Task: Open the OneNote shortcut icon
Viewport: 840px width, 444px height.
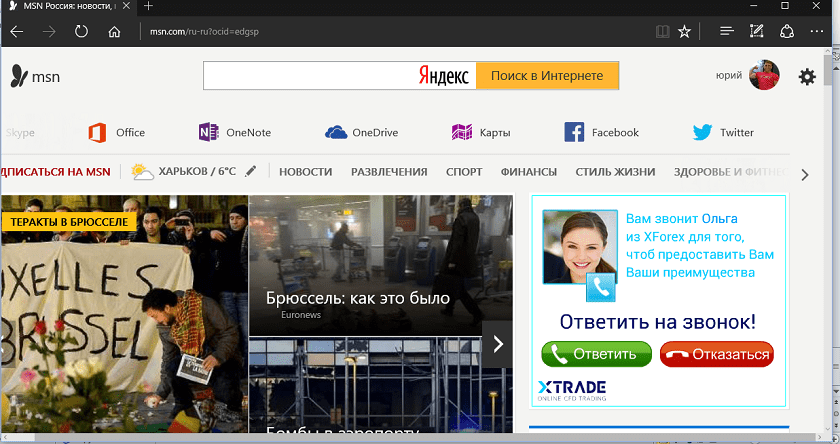Action: coord(208,132)
